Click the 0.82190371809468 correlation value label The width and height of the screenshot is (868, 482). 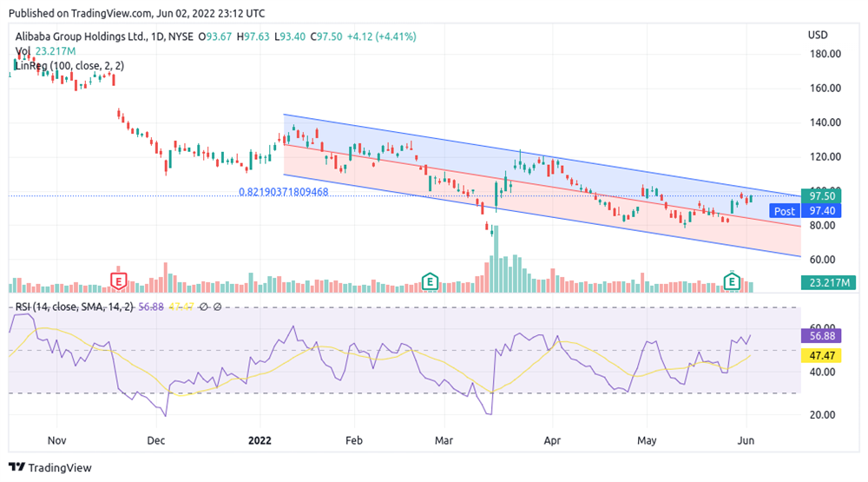click(x=284, y=191)
